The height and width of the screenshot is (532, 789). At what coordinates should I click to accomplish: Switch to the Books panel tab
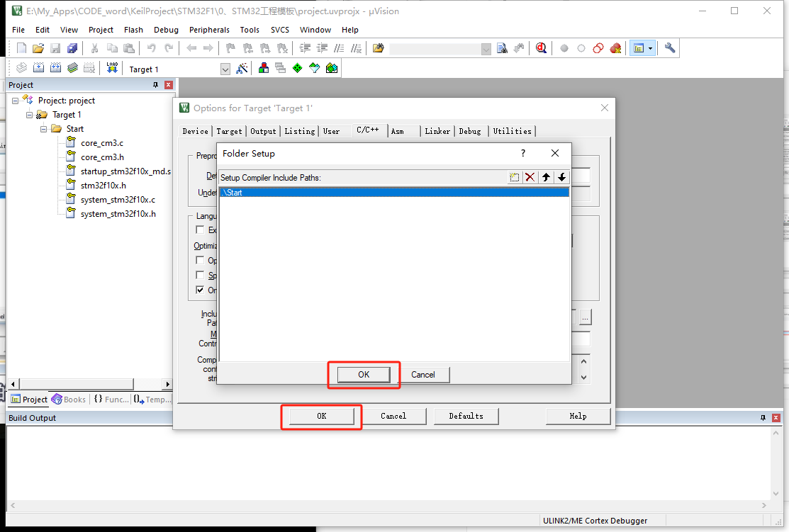point(69,400)
